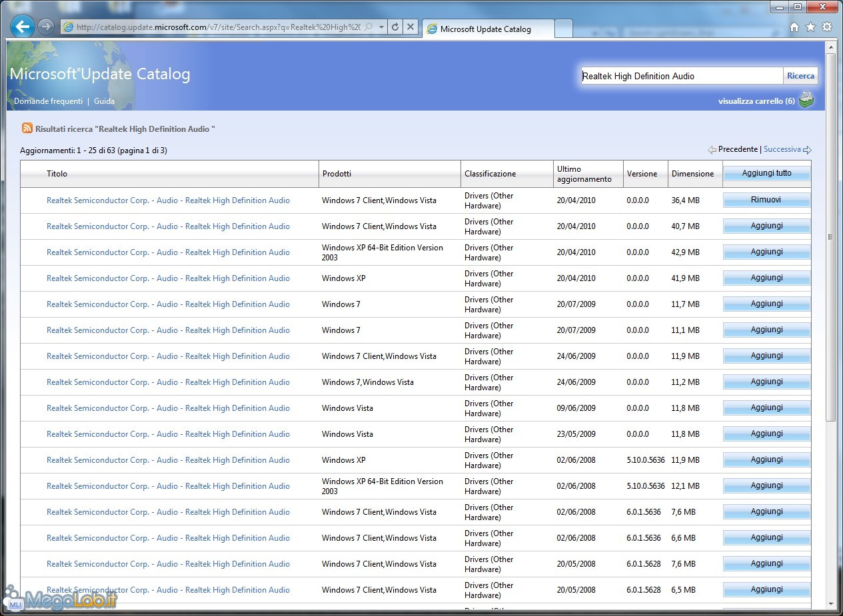The height and width of the screenshot is (616, 843).
Task: Select the Microsoft Update Catalog tab
Action: 485,29
